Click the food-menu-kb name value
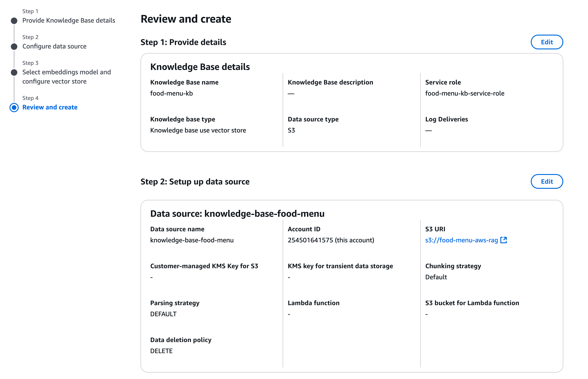This screenshot has height=379, width=588. (x=171, y=93)
